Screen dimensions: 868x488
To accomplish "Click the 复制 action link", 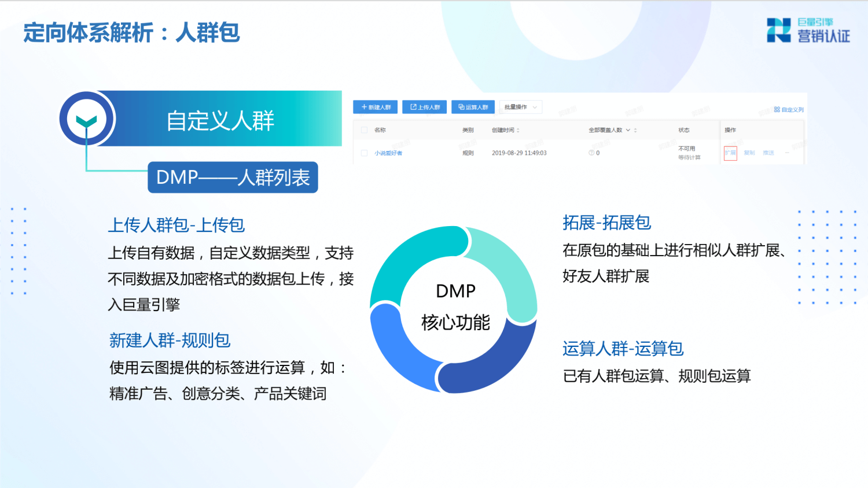I will pyautogui.click(x=749, y=153).
